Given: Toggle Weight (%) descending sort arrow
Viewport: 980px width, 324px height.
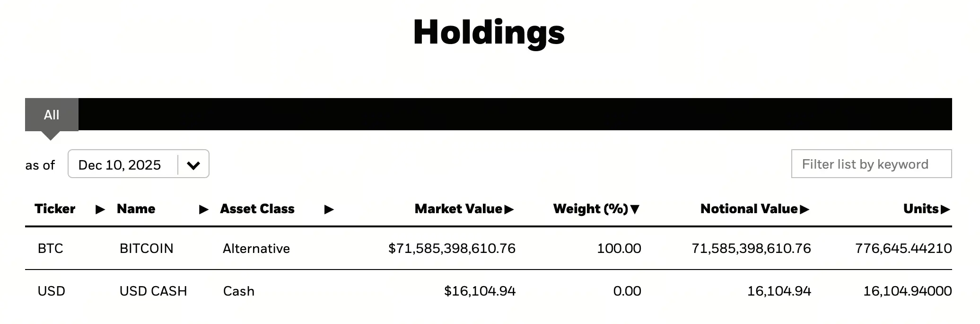Looking at the screenshot, I should pos(635,209).
